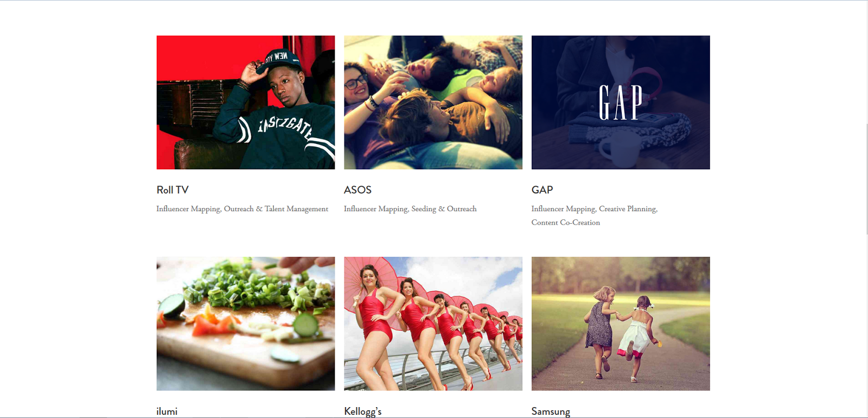Open the Samsung children running image
The height and width of the screenshot is (418, 868).
[x=621, y=324]
